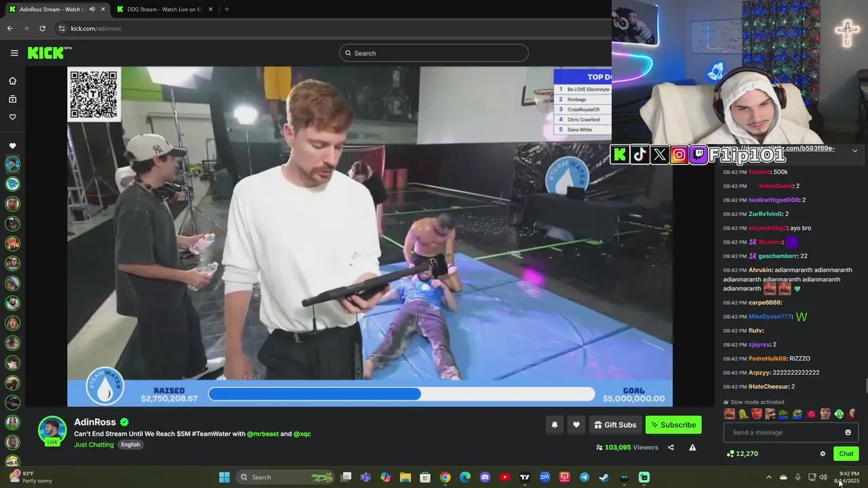Viewport: 868px width, 488px height.
Task: Click the fundraiser progress bar
Action: point(401,394)
